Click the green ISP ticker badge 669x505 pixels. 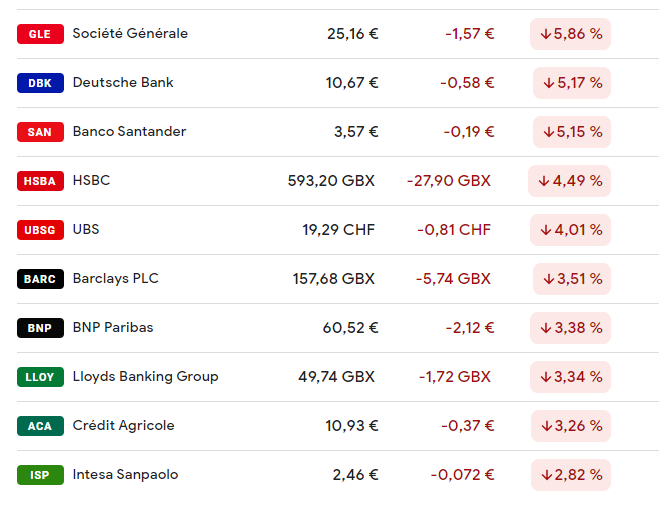[x=40, y=475]
